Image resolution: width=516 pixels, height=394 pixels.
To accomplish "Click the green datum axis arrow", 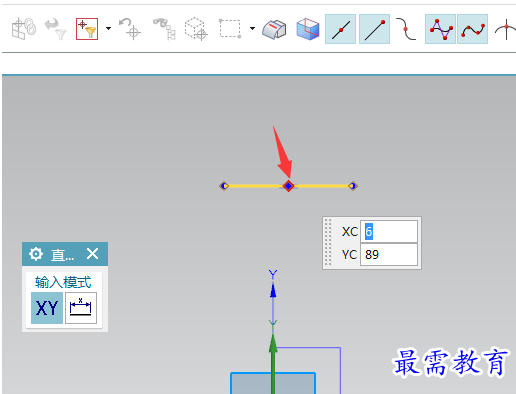I will (273, 343).
